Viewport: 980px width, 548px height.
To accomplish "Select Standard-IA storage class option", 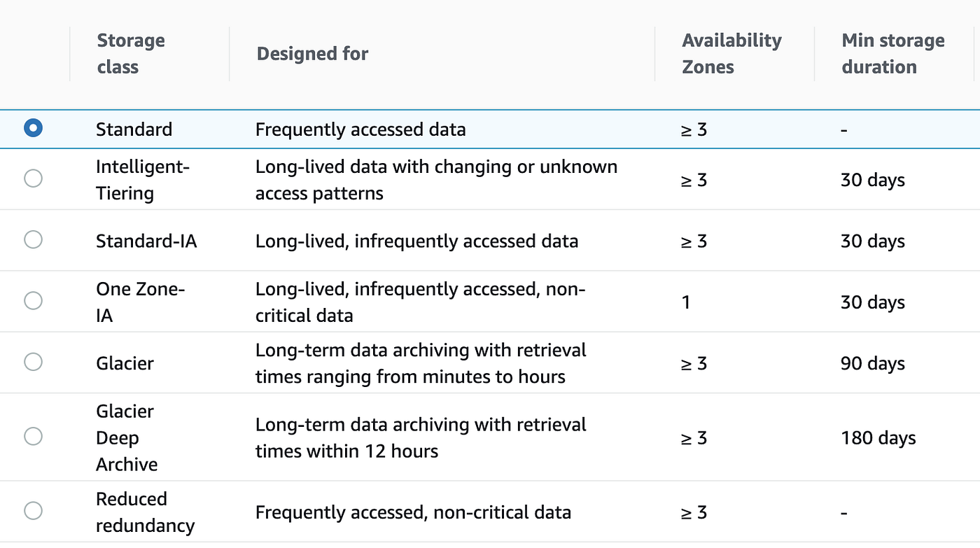I will [33, 239].
